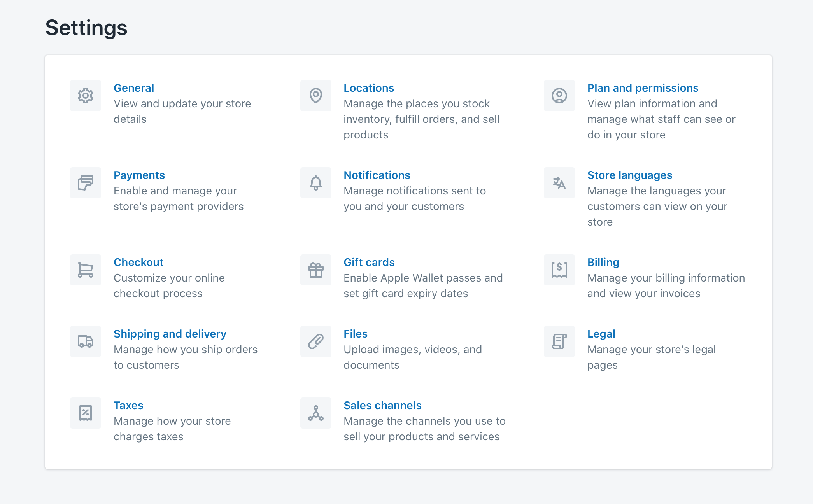
Task: Click the General gear icon
Action: tap(86, 96)
